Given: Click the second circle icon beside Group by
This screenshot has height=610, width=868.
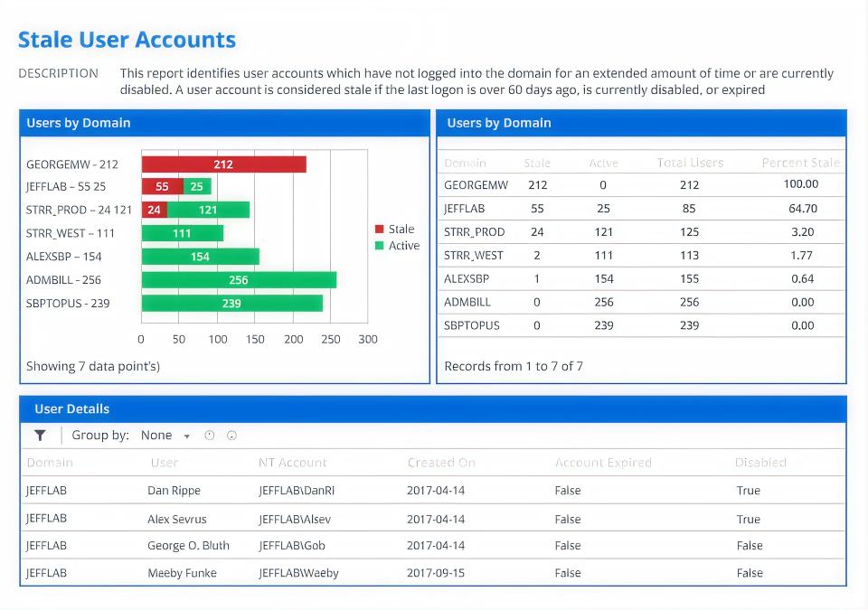Looking at the screenshot, I should coord(231,435).
